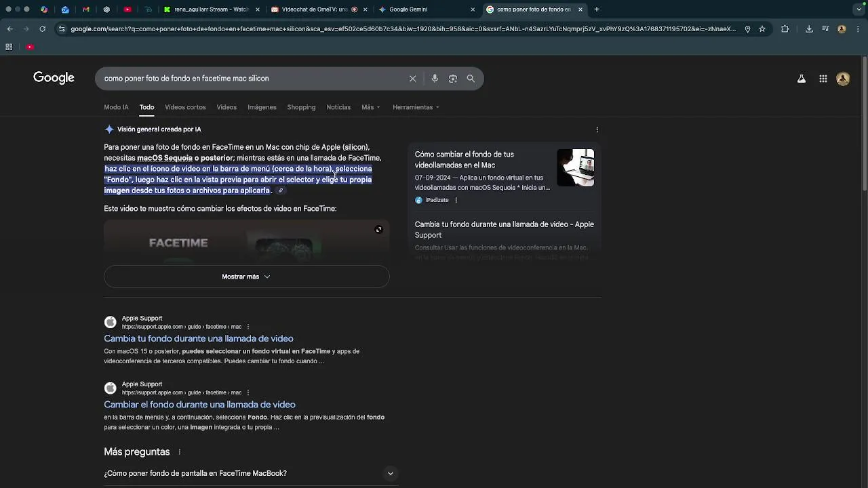Select the Imágenes search filter
Screen dimensions: 868x488
[262, 107]
